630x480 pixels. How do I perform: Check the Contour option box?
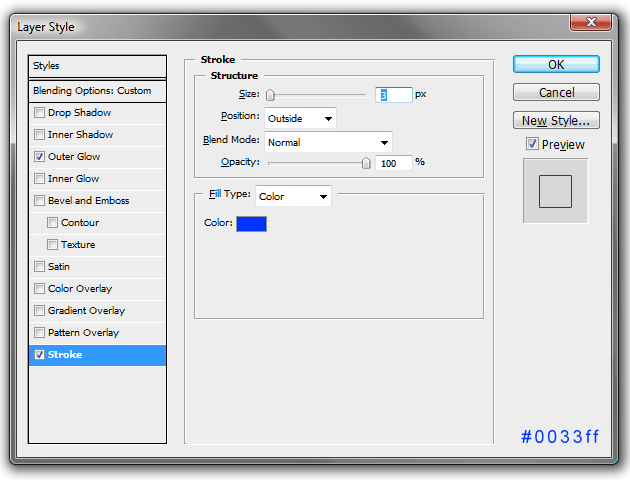click(52, 223)
